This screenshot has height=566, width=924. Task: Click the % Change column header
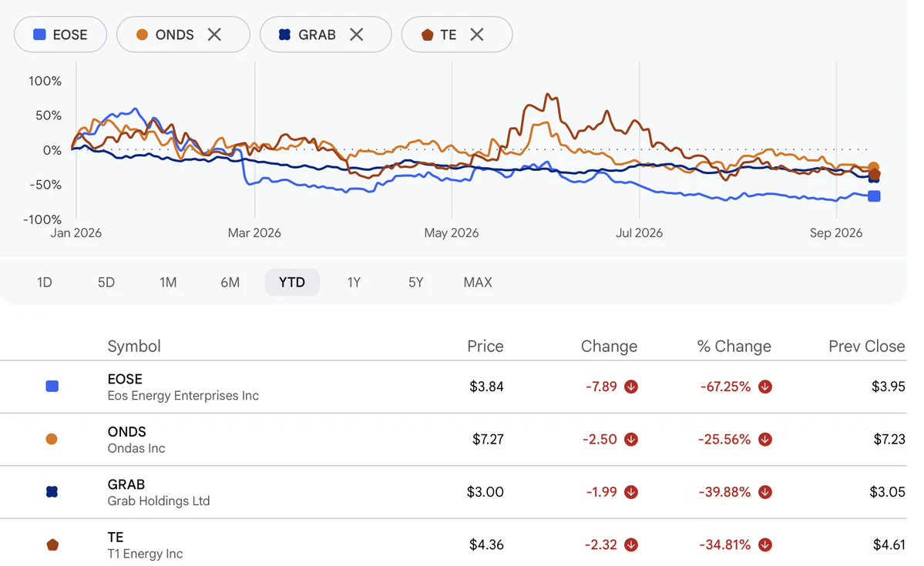(734, 347)
